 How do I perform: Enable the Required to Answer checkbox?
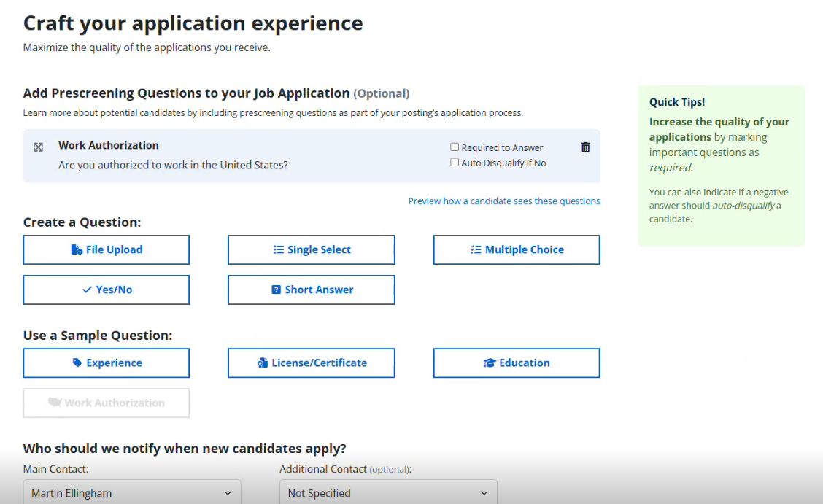click(x=455, y=147)
